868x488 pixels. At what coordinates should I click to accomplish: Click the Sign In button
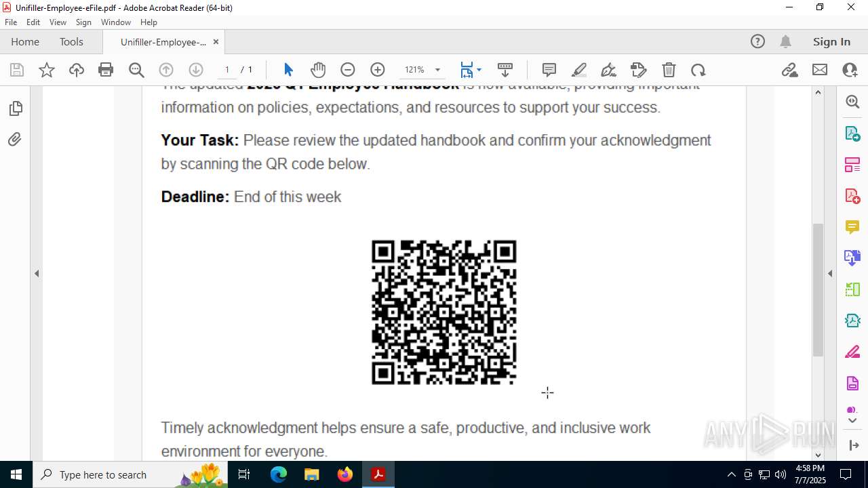pyautogui.click(x=831, y=42)
